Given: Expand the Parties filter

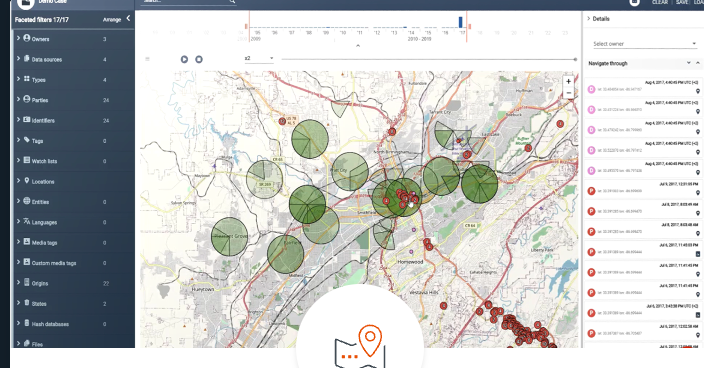Looking at the screenshot, I should [18, 99].
